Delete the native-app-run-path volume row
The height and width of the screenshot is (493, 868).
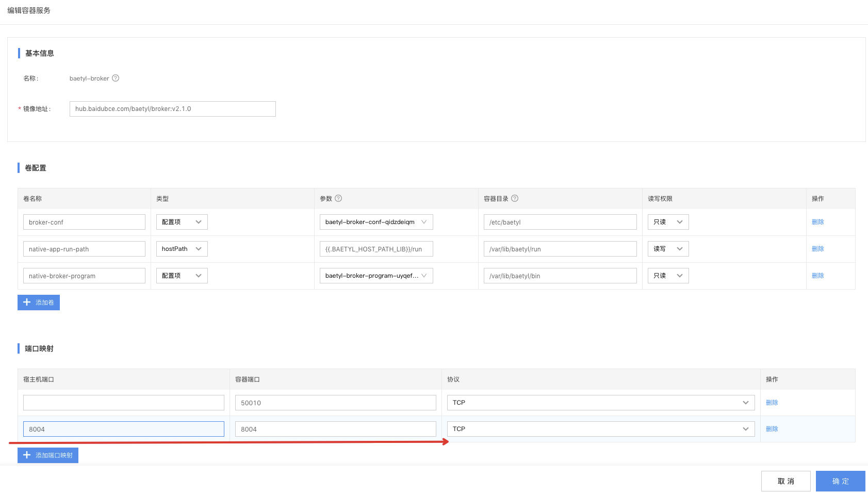click(818, 249)
